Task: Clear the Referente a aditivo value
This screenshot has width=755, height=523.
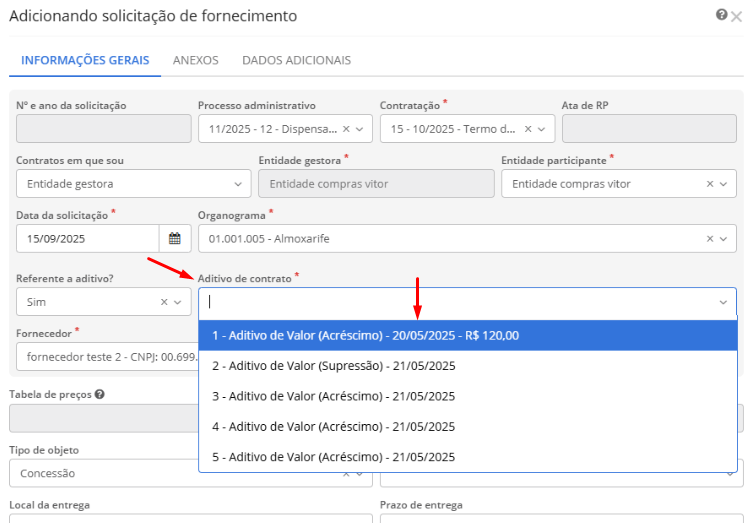Action: [164, 302]
